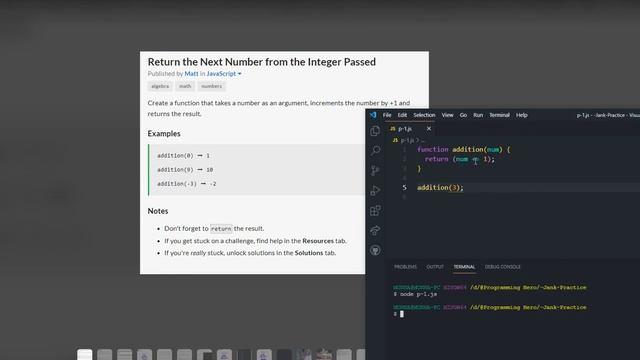Open the Selection menu
The image size is (640, 360).
(x=424, y=115)
